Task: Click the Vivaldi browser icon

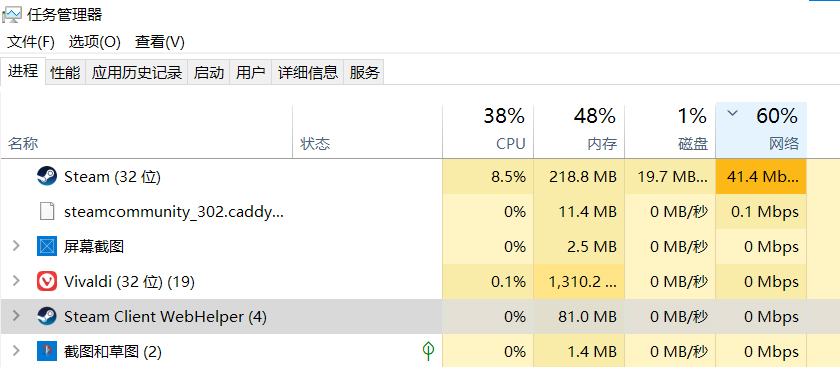Action: tap(47, 281)
